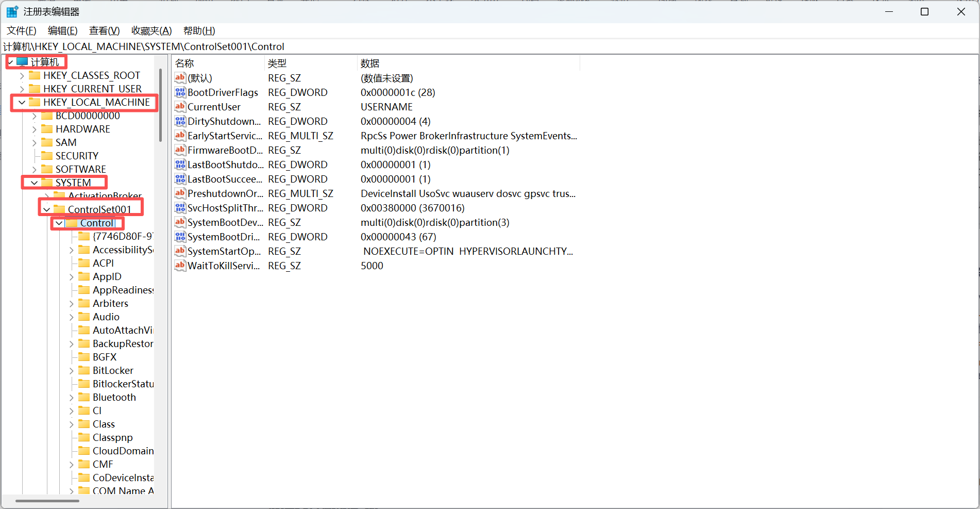Click the Registry Editor title bar icon
The image size is (980, 509).
(x=11, y=11)
